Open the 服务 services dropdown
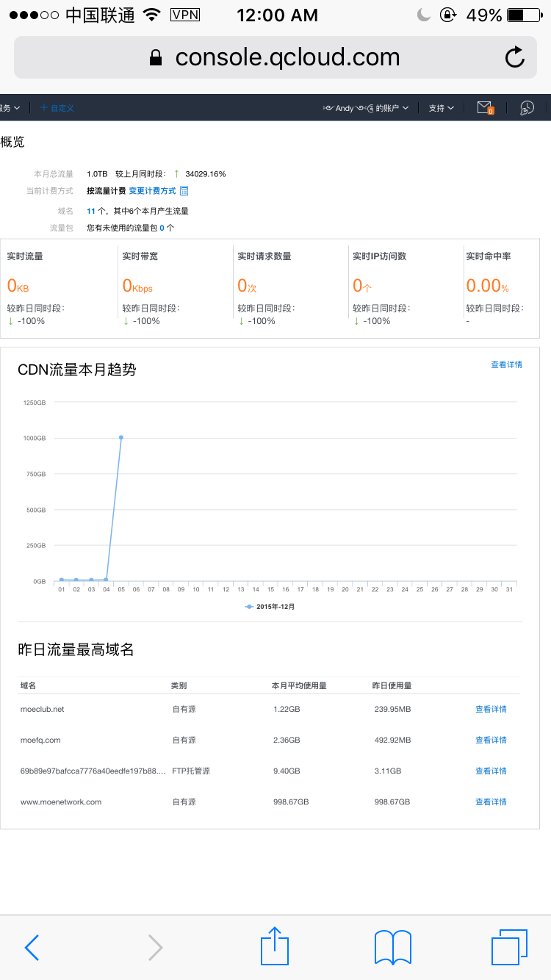 [x=10, y=108]
